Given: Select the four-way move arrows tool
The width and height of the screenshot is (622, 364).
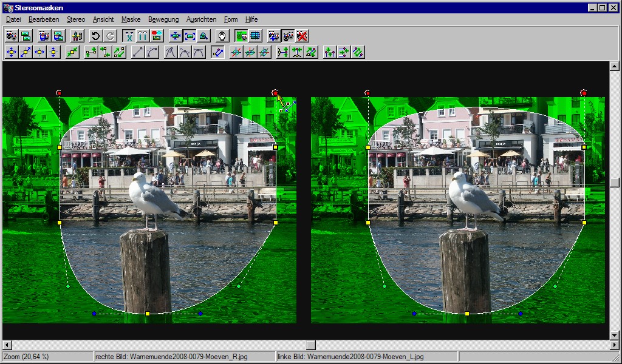Looking at the screenshot, I should coord(12,52).
